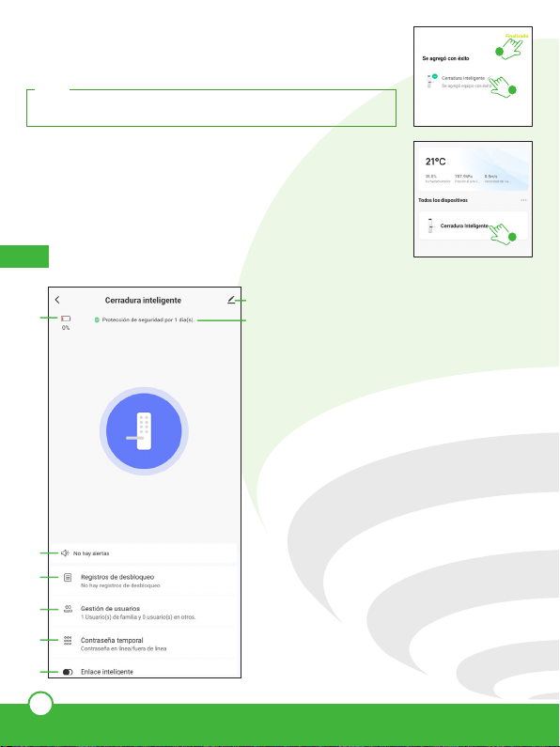This screenshot has width=560, height=747.
Task: Tap the edit pencil beside Cerradura inteligente in the success screen
Action: [x=489, y=78]
